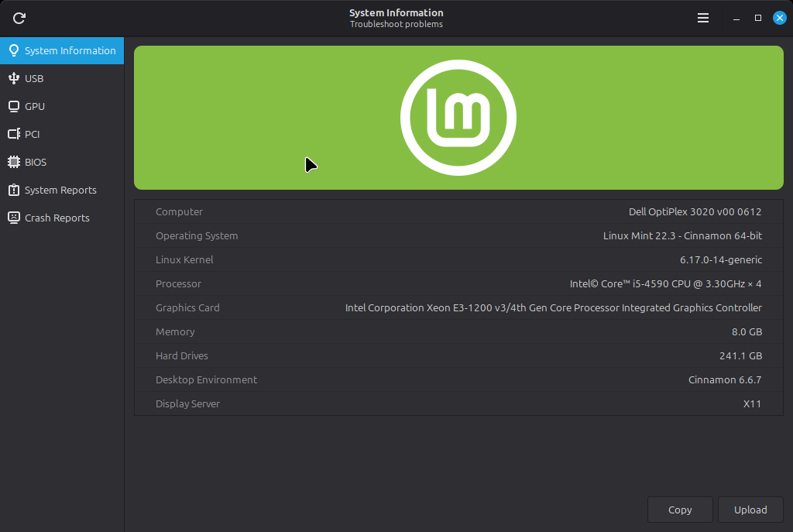Open the hamburger menu in the title bar
Image resolution: width=793 pixels, height=532 pixels.
coord(703,18)
